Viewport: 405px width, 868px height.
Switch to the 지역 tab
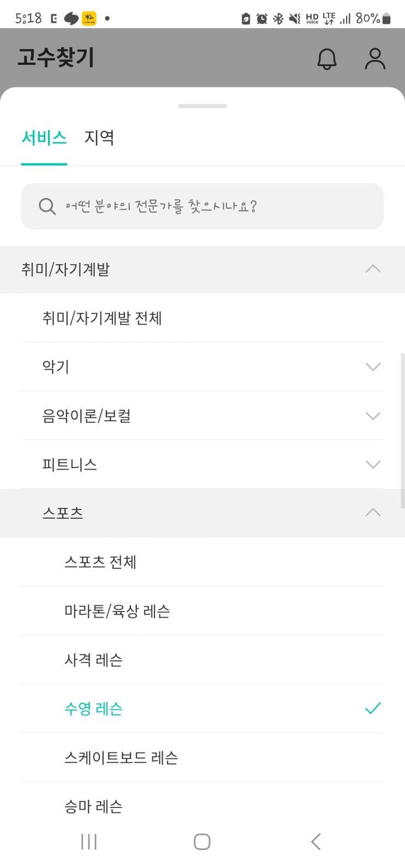coord(99,137)
